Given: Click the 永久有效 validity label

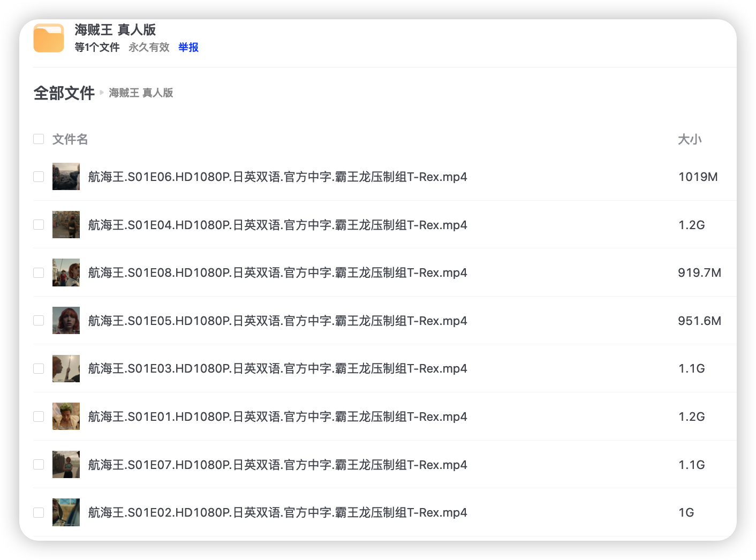Looking at the screenshot, I should click(x=149, y=47).
